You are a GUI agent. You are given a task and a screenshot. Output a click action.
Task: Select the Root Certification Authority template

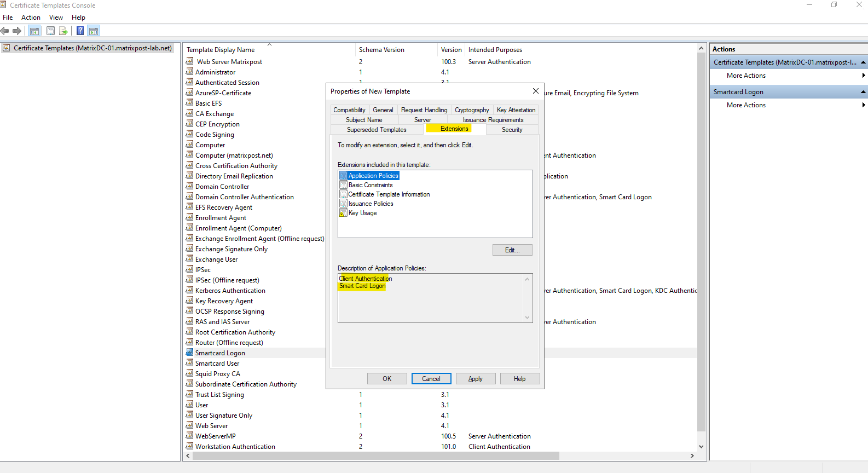(235, 332)
